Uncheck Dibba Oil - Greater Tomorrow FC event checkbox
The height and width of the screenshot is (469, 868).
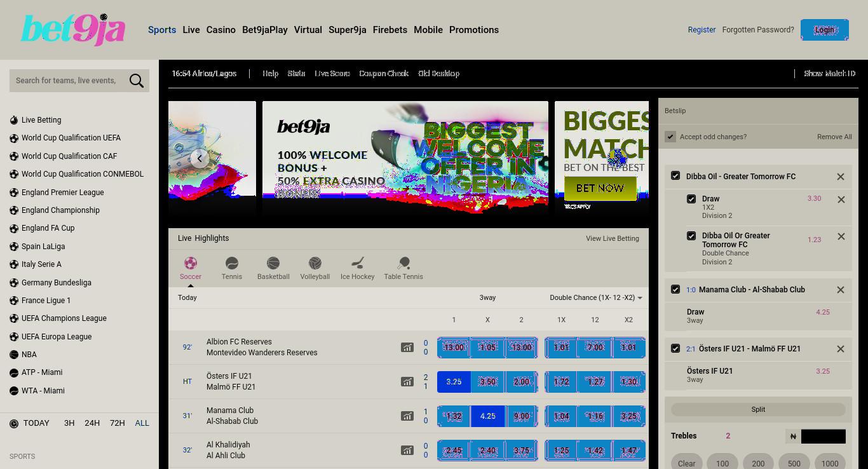(x=675, y=176)
